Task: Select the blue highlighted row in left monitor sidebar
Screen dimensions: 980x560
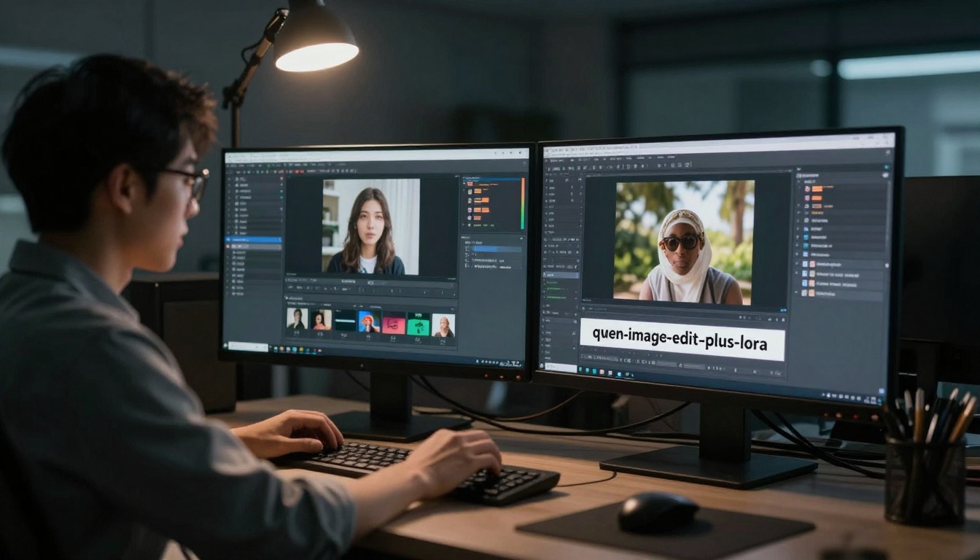Action: pyautogui.click(x=254, y=239)
